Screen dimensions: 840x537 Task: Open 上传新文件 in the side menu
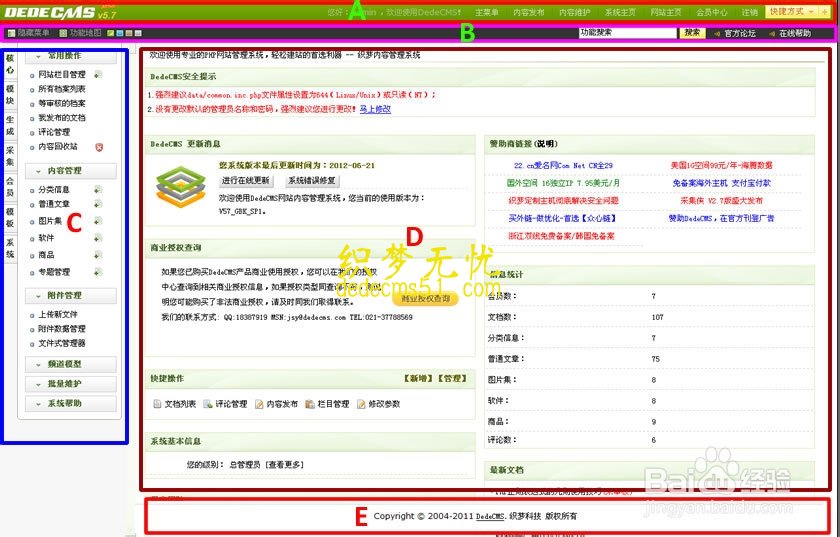click(58, 315)
